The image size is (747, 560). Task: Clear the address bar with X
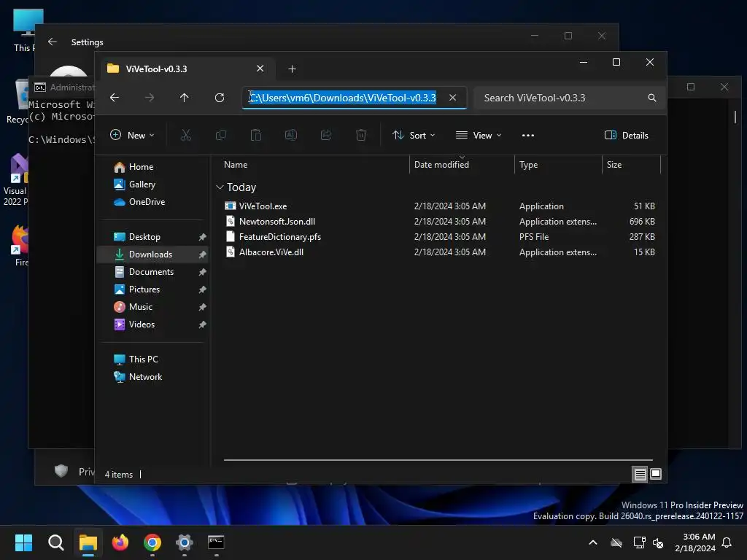click(452, 98)
